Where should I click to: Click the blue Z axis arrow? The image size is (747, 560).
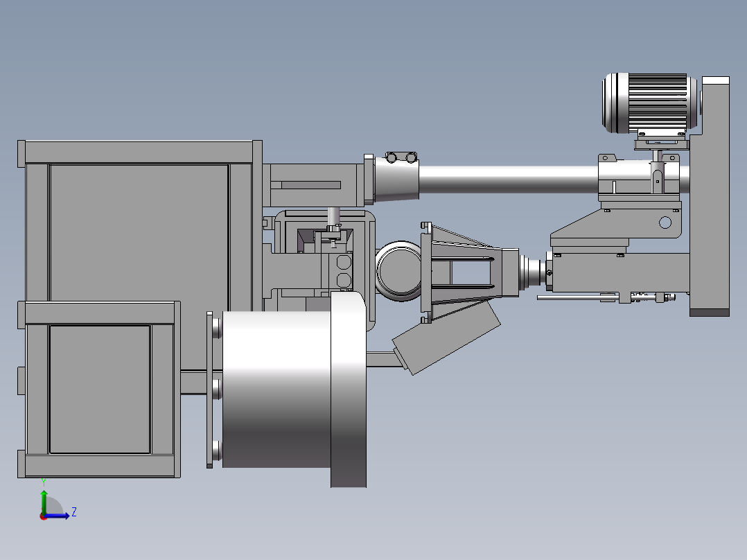click(57, 515)
